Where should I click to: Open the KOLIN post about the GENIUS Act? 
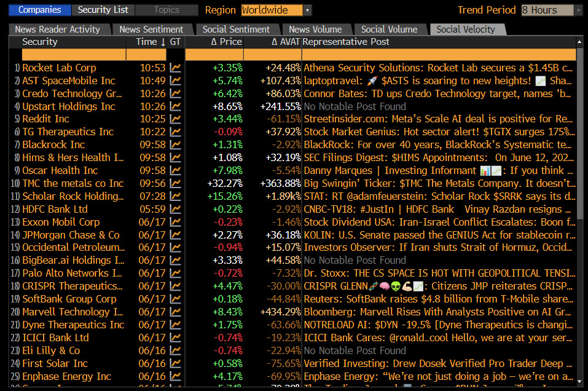439,235
